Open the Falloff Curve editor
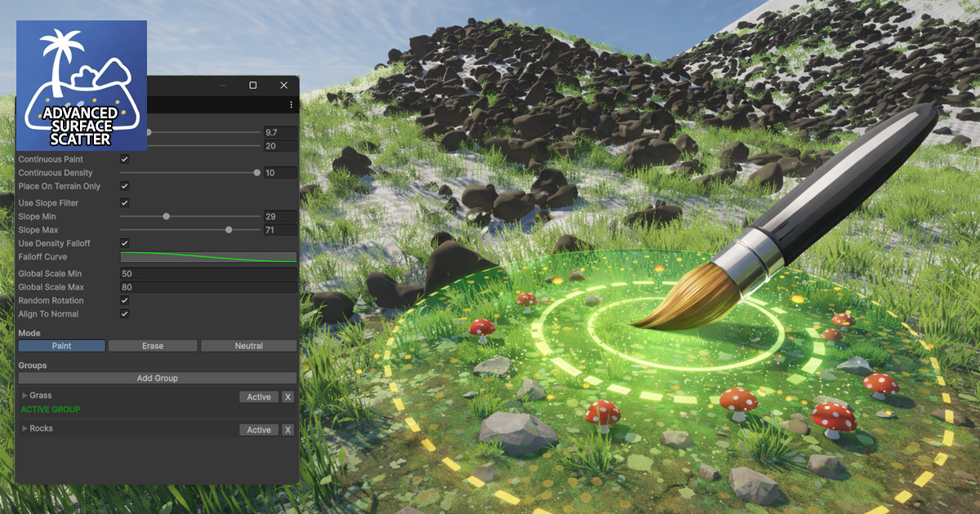This screenshot has width=980, height=514. [x=208, y=256]
